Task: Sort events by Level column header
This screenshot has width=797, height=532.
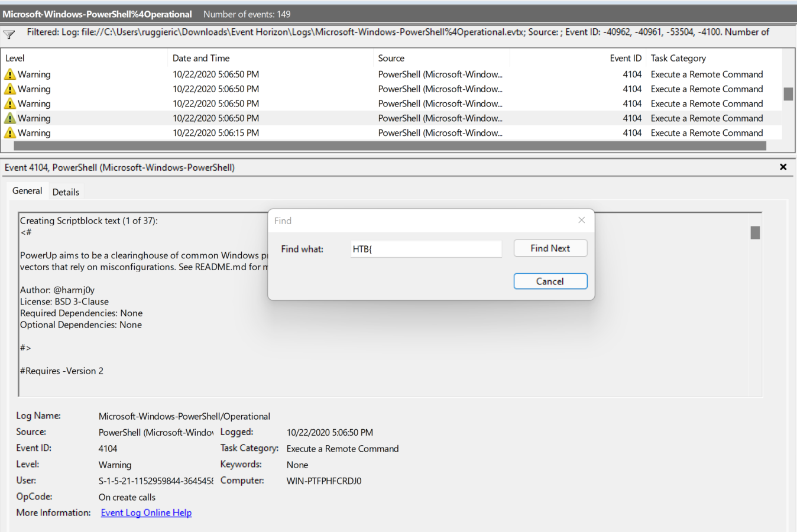Action: (15, 58)
